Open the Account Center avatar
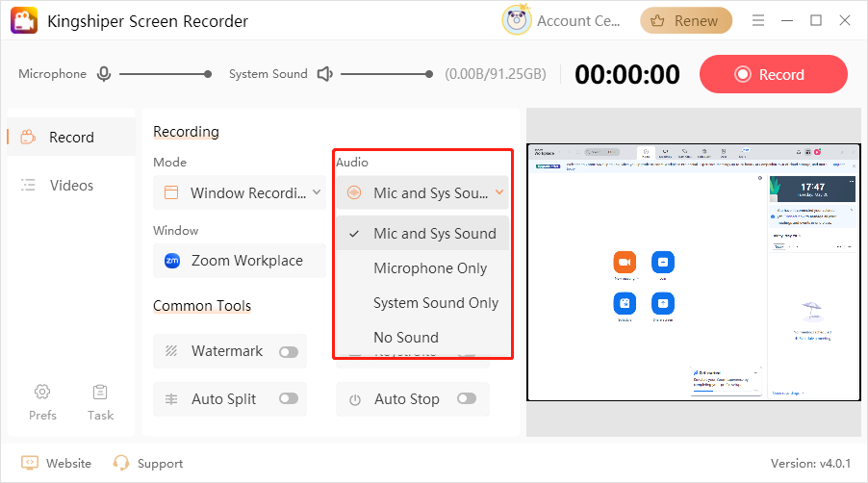Screen dimensions: 868x483 click(x=516, y=20)
